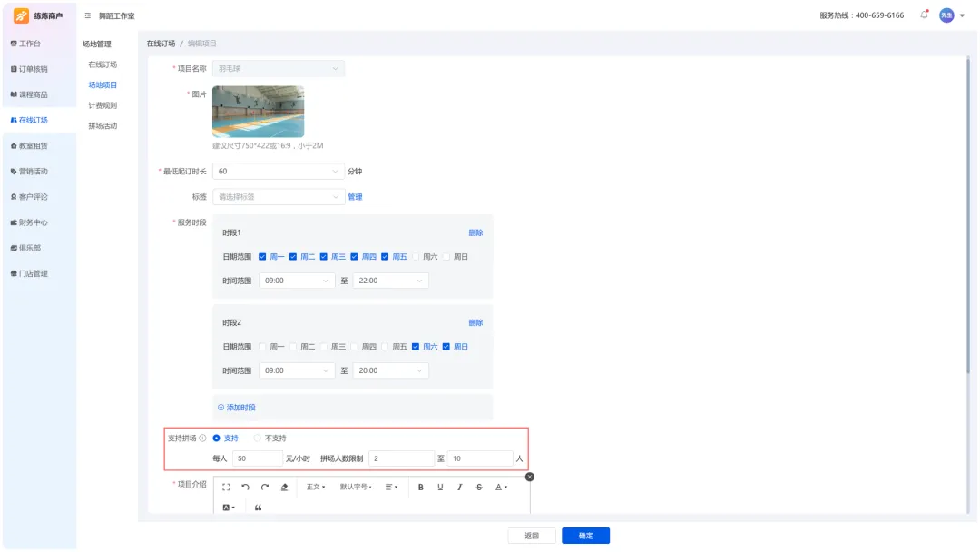Click the 确定 confirm button
The height and width of the screenshot is (552, 980).
pyautogui.click(x=585, y=536)
